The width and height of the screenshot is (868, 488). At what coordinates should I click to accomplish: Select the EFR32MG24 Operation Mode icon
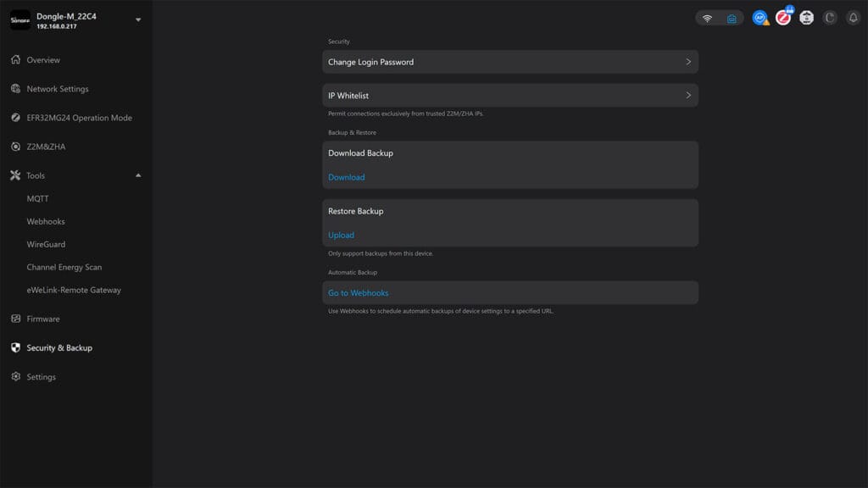(x=14, y=117)
